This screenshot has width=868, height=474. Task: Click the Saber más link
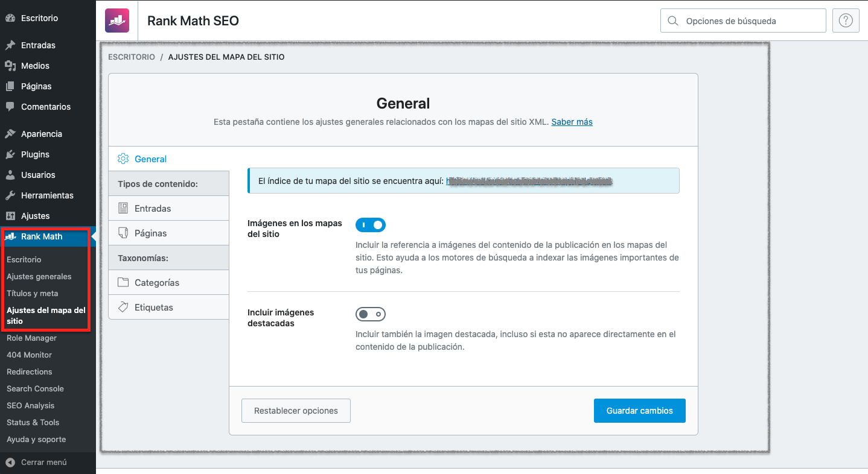[572, 122]
